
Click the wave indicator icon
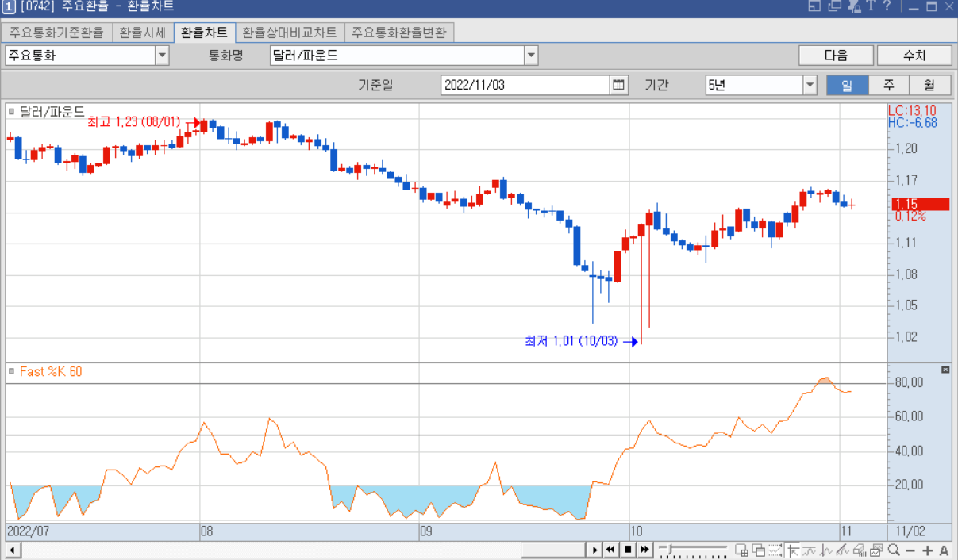pos(826,550)
